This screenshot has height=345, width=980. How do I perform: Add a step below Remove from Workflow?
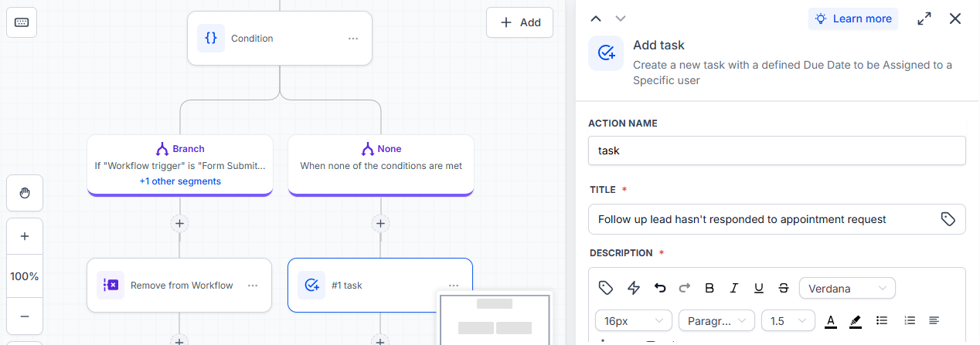[x=179, y=340]
